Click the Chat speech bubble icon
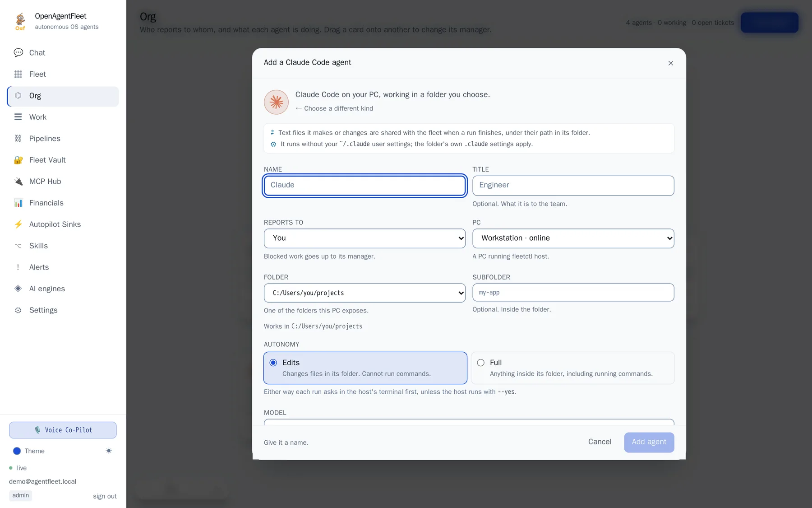This screenshot has width=812, height=508. 18,53
